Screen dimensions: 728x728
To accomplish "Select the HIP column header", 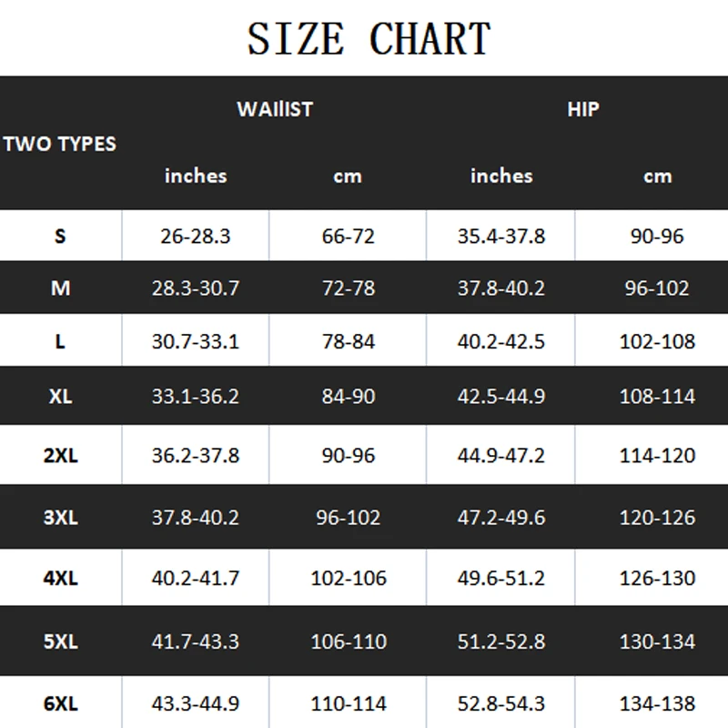I will [583, 109].
